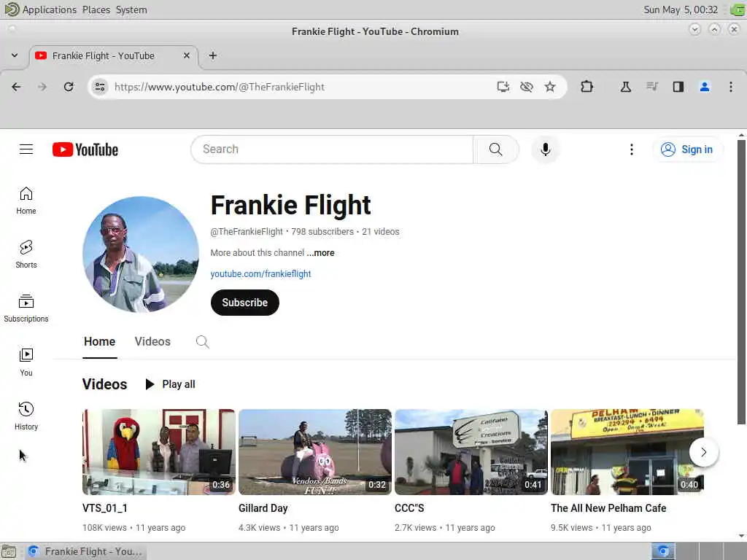Select the Frankie Flight - YouTube tab
747x560 pixels.
[113, 55]
